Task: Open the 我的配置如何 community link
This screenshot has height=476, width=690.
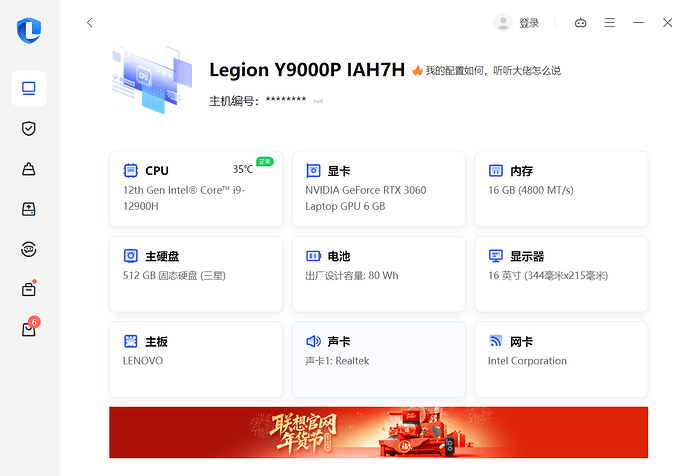Action: coord(493,70)
